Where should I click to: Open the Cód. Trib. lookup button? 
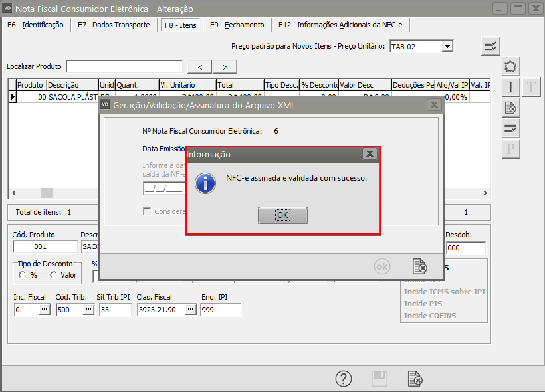click(88, 310)
